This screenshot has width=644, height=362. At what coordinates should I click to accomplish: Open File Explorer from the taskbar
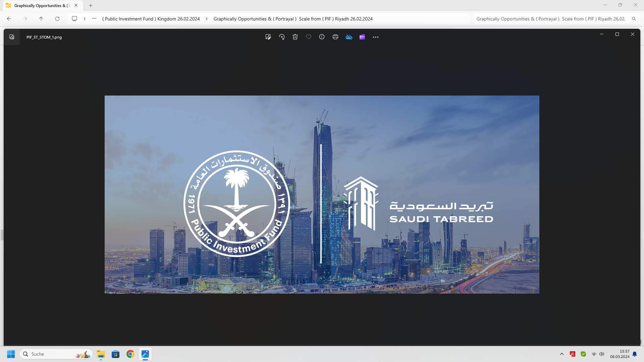101,354
